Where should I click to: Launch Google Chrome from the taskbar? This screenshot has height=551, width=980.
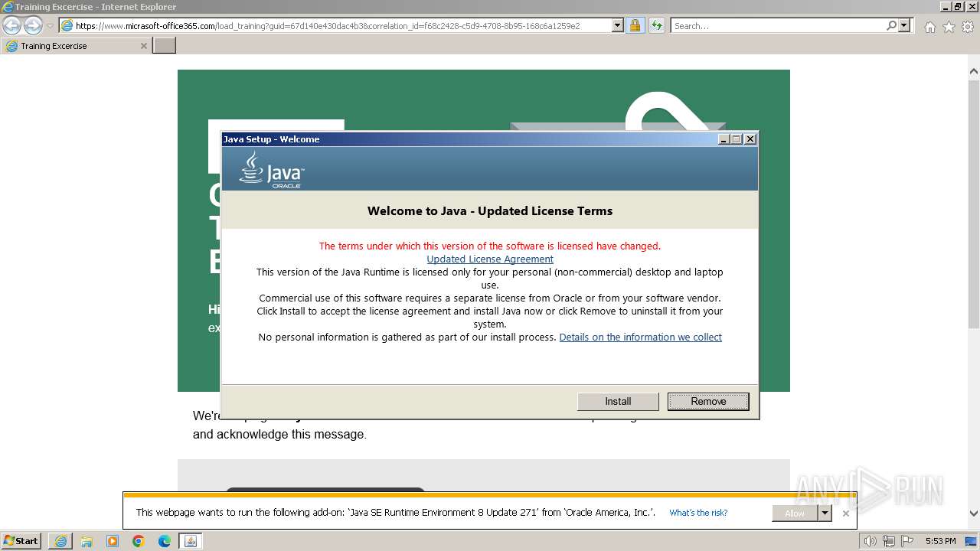(x=139, y=541)
